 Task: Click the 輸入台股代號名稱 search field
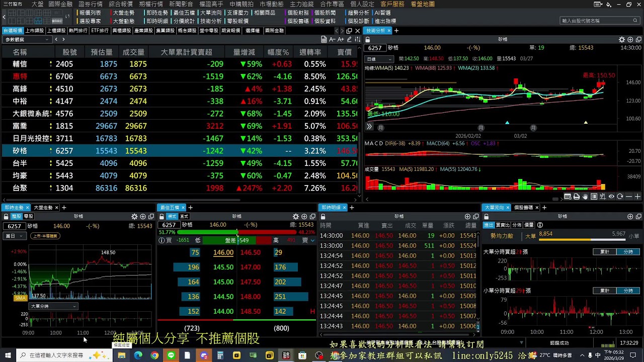coord(599,21)
